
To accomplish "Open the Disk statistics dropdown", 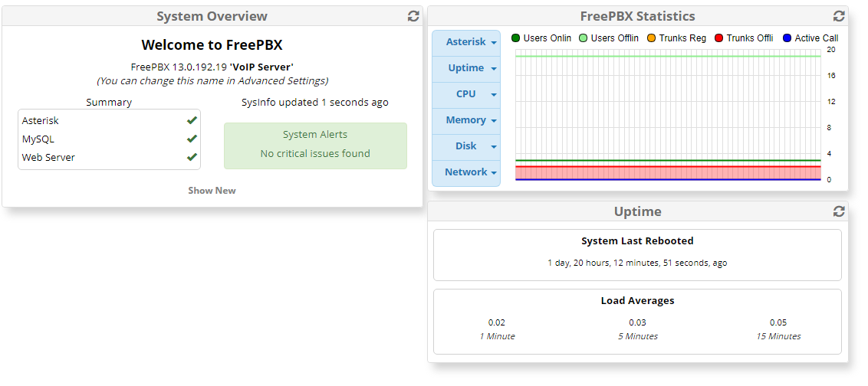I will tap(466, 146).
